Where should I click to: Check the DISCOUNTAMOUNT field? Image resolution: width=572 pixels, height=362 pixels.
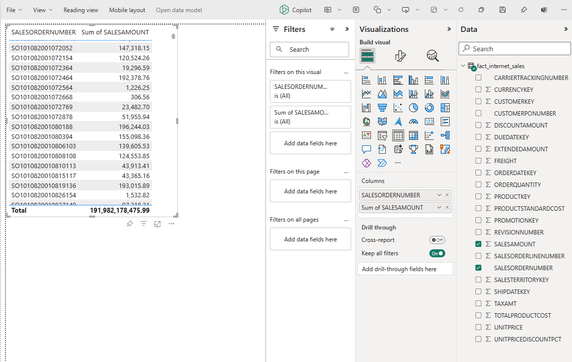tap(478, 125)
